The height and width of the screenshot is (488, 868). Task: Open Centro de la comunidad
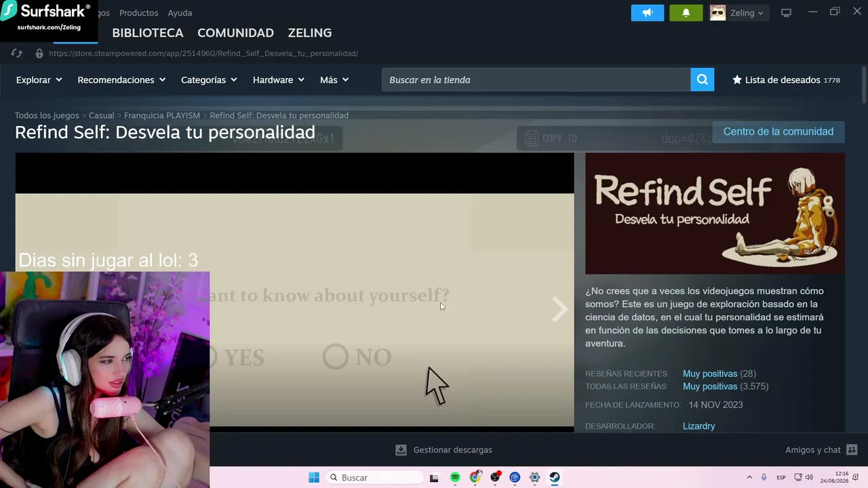[778, 131]
